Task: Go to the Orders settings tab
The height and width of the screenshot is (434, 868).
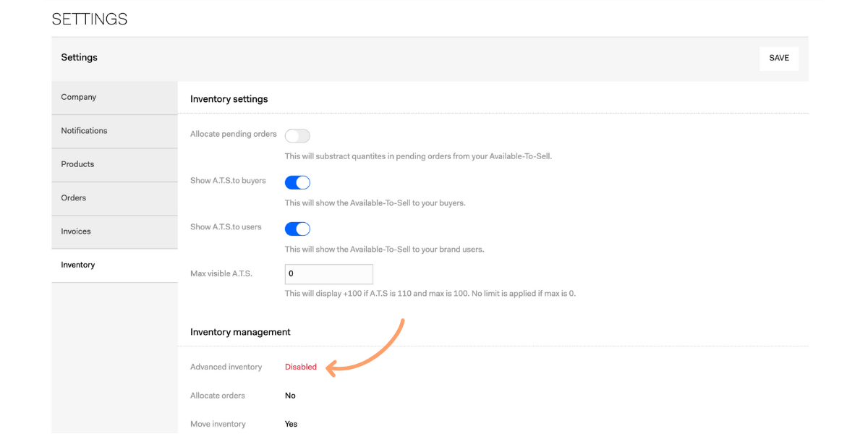Action: (x=114, y=198)
